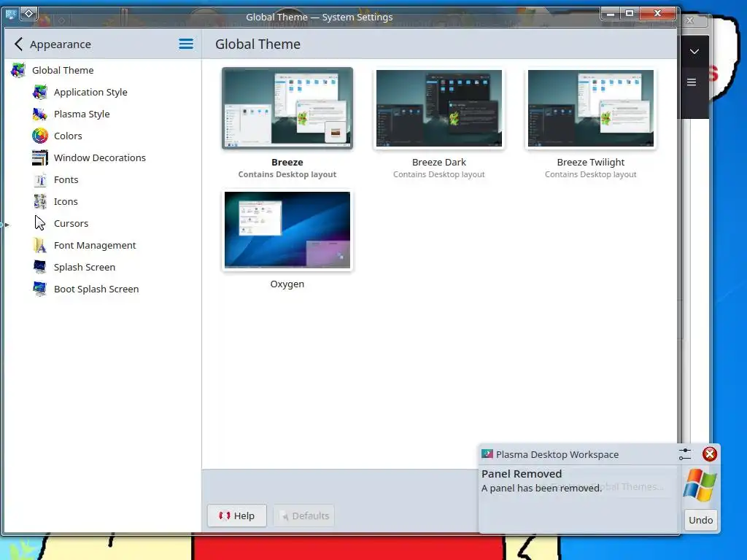Open the hamburger menu beside Appearance
The height and width of the screenshot is (560, 747).
click(186, 44)
